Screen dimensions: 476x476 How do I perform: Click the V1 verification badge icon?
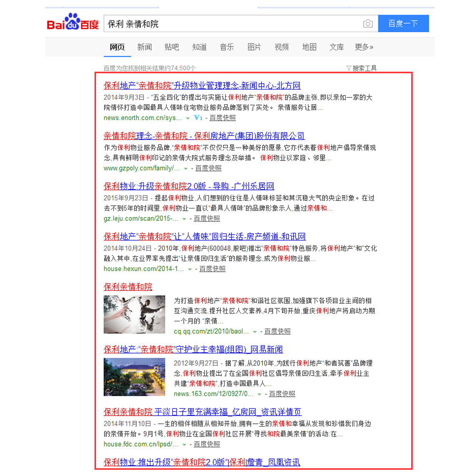198,118
